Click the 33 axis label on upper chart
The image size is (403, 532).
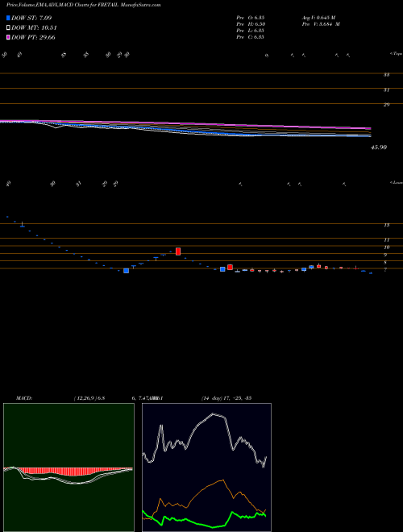click(x=386, y=75)
